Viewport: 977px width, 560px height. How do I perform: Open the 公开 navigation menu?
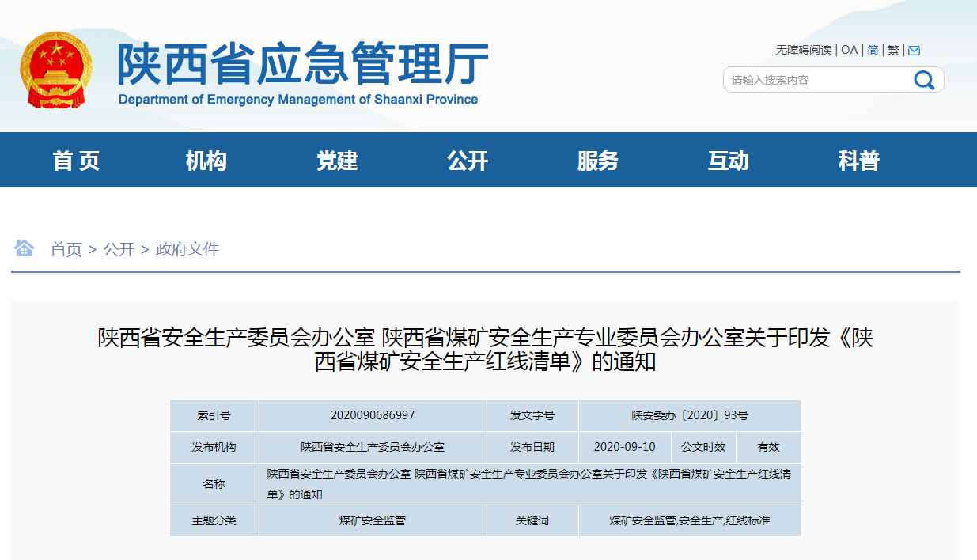[x=468, y=161]
